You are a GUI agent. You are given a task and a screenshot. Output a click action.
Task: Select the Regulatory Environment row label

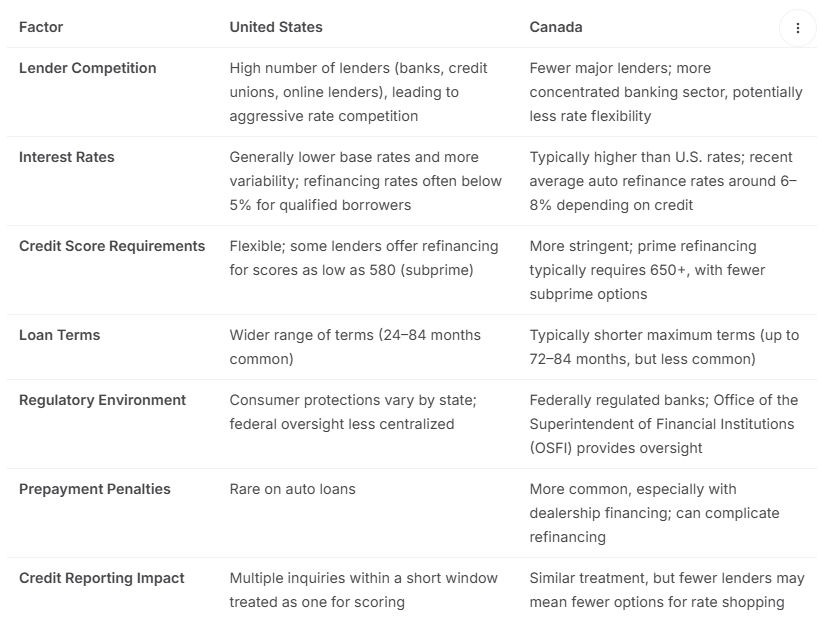click(x=103, y=400)
